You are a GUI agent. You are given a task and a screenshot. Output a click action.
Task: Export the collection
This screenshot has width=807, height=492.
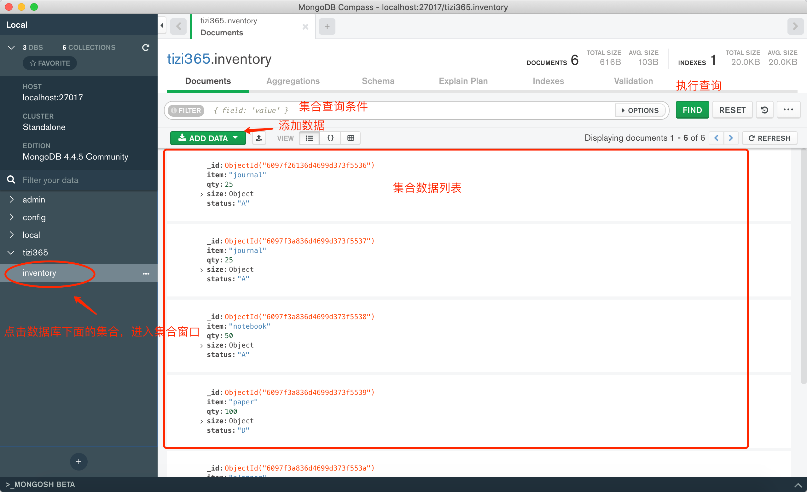259,138
